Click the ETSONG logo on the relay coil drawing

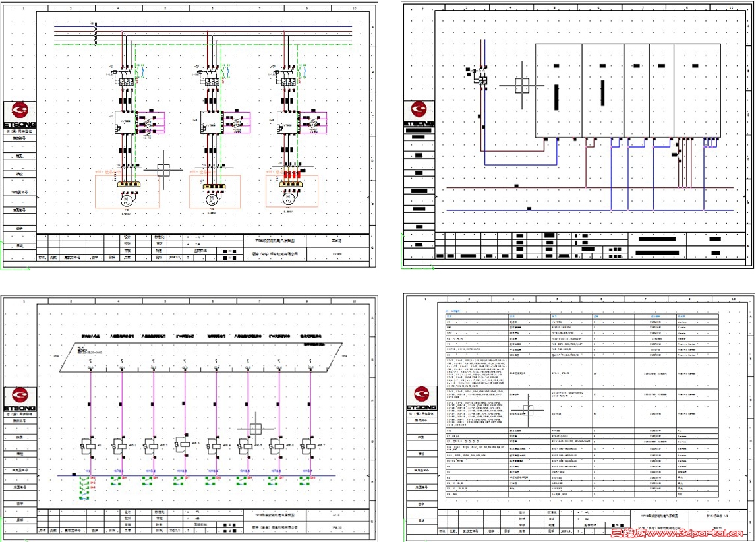(20, 400)
